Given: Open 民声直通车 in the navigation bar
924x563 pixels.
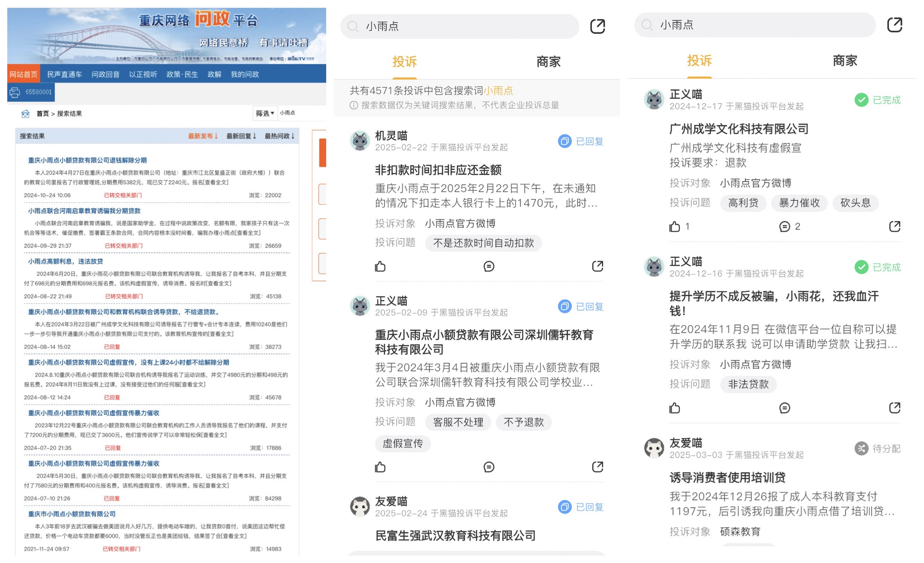Looking at the screenshot, I should (x=65, y=75).
